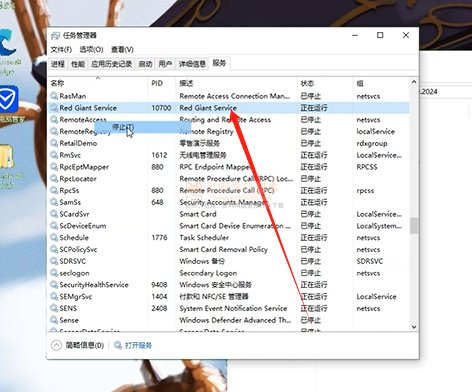472x392 pixels.
Task: Select the 'rdxgroup' group cell
Action: click(372, 143)
